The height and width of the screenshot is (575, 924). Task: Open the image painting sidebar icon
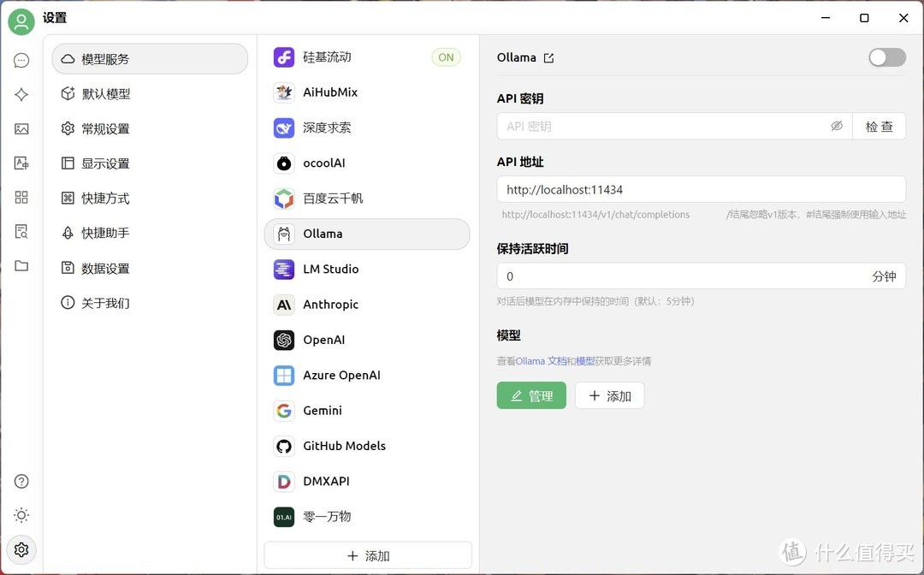click(21, 128)
